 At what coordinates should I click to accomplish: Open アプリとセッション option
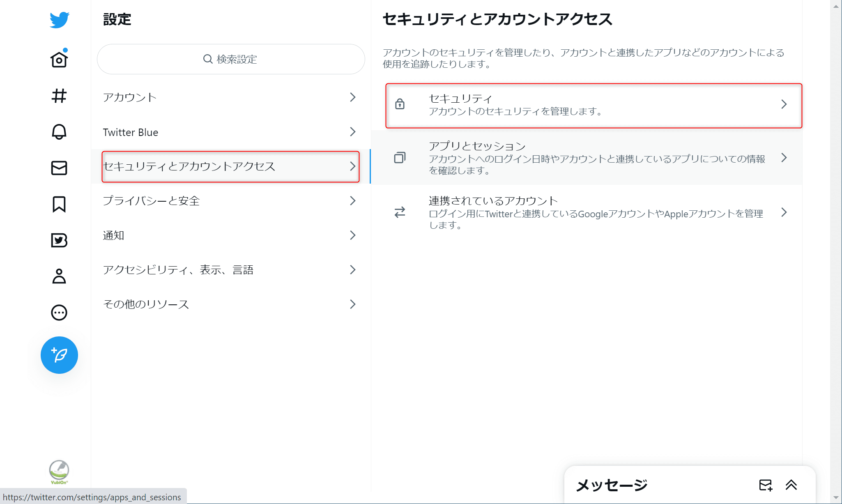click(587, 158)
